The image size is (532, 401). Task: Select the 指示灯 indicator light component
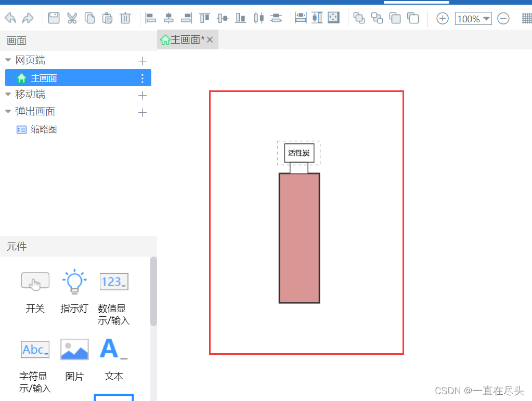point(74,281)
